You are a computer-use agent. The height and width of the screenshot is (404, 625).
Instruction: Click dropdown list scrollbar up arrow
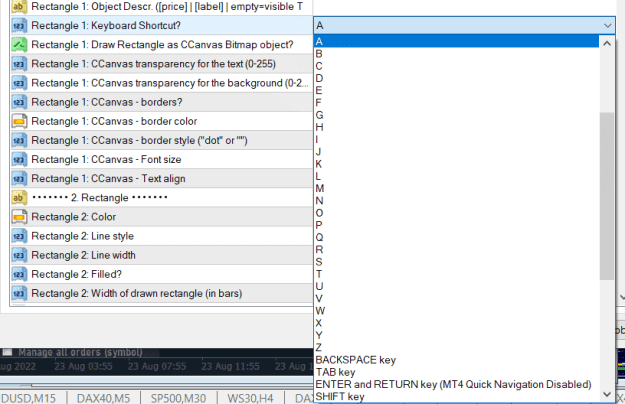pyautogui.click(x=607, y=43)
